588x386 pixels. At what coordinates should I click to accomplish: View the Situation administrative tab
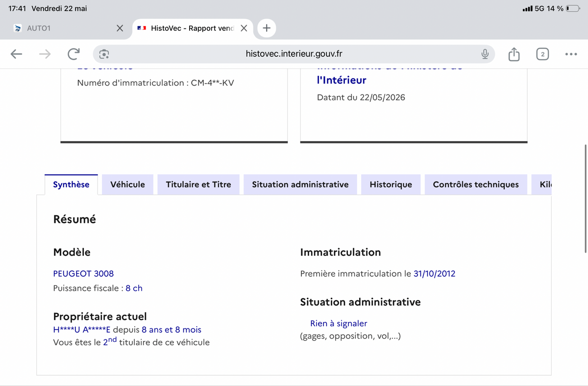(300, 185)
